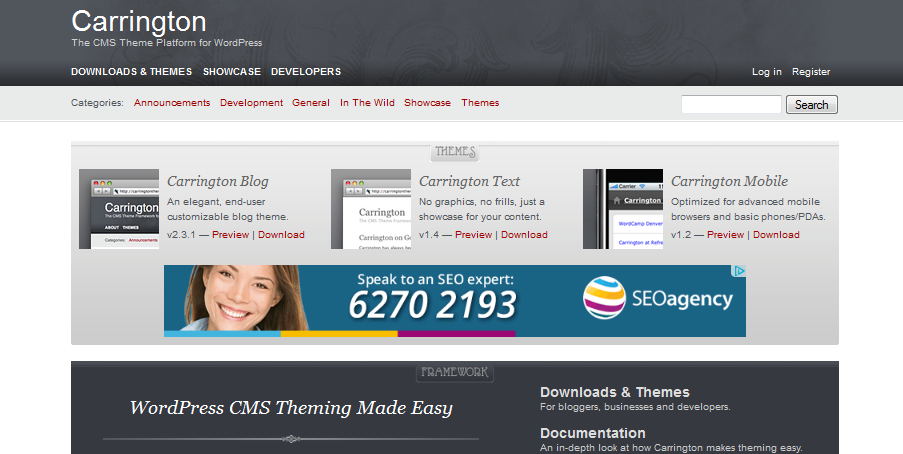Click the Search button

[811, 104]
